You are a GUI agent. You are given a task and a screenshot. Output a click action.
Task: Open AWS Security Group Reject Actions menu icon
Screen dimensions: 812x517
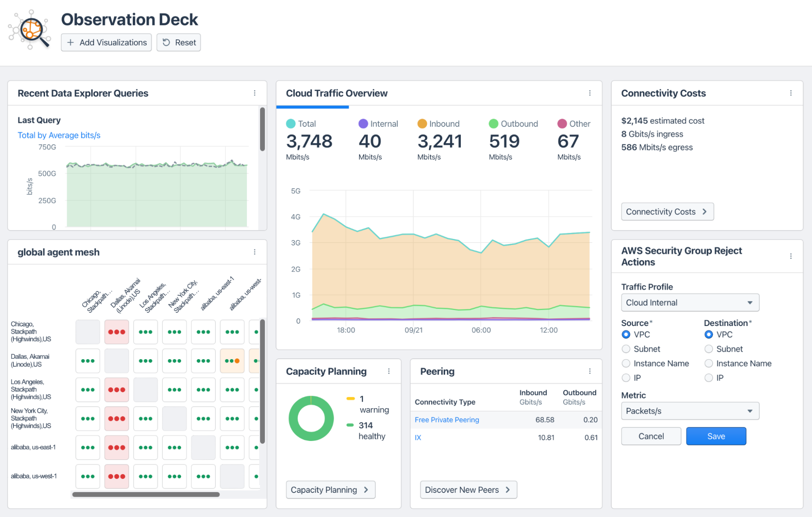click(x=791, y=256)
